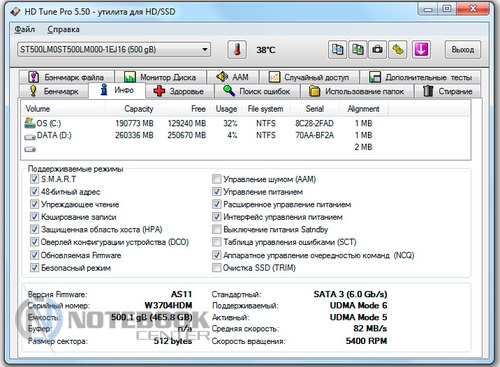This screenshot has height=367, width=500.
Task: Toggle the NCQ command queuing checkbox
Action: tap(216, 255)
